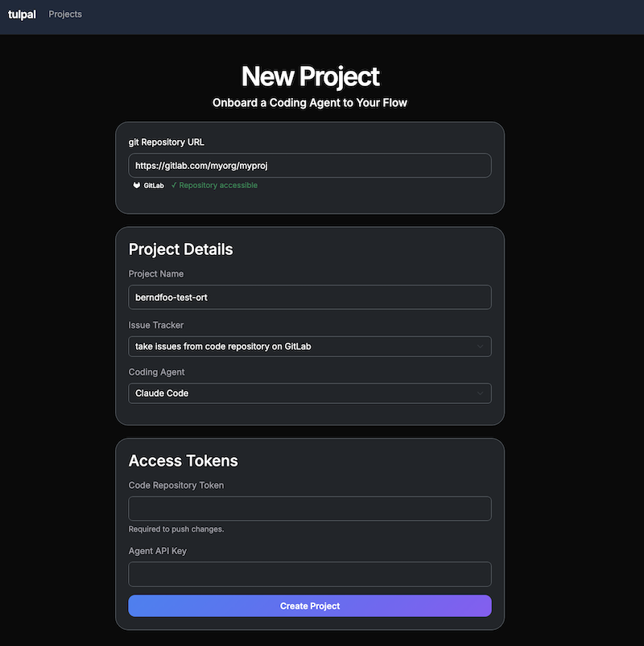
Task: Click the GitLab badge below the repository URL
Action: (146, 185)
